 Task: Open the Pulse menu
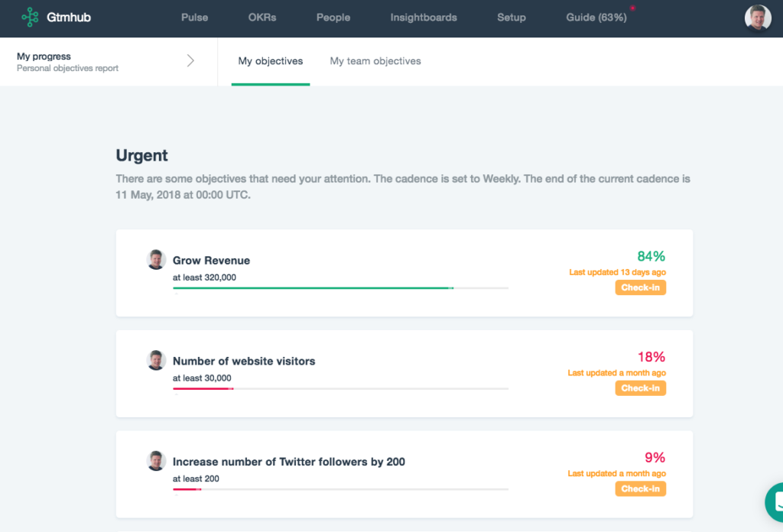(x=194, y=18)
